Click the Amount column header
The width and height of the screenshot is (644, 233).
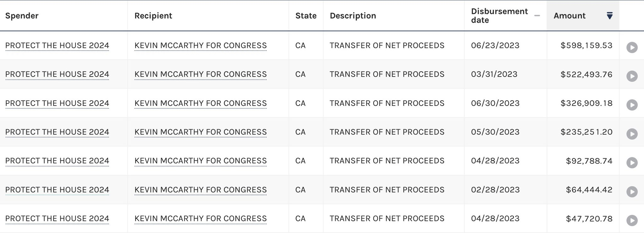tap(569, 16)
